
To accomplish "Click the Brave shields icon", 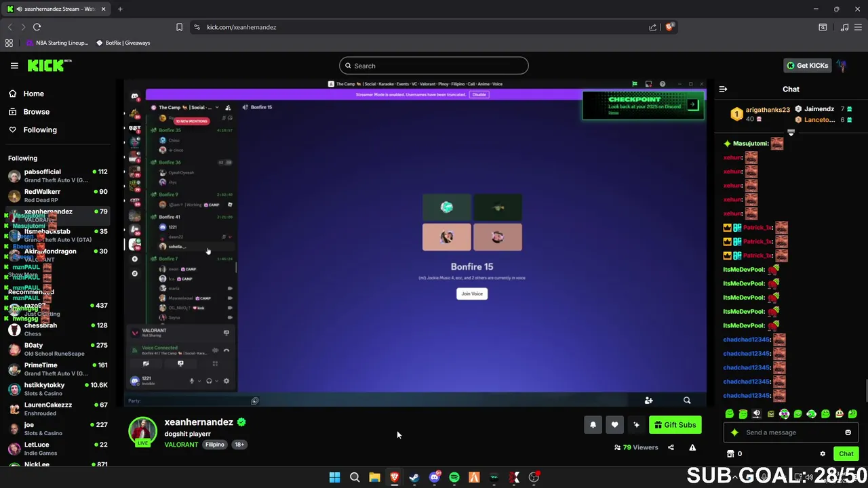I will 669,27.
